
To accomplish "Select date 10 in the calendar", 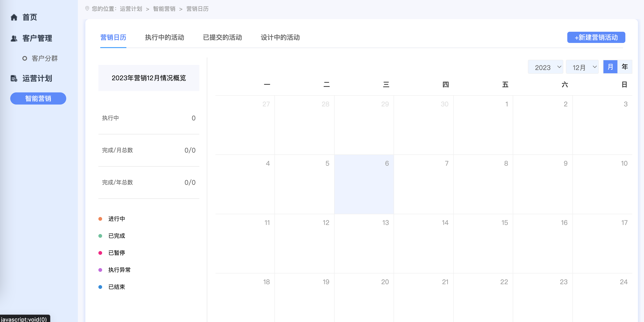I will pyautogui.click(x=602, y=184).
